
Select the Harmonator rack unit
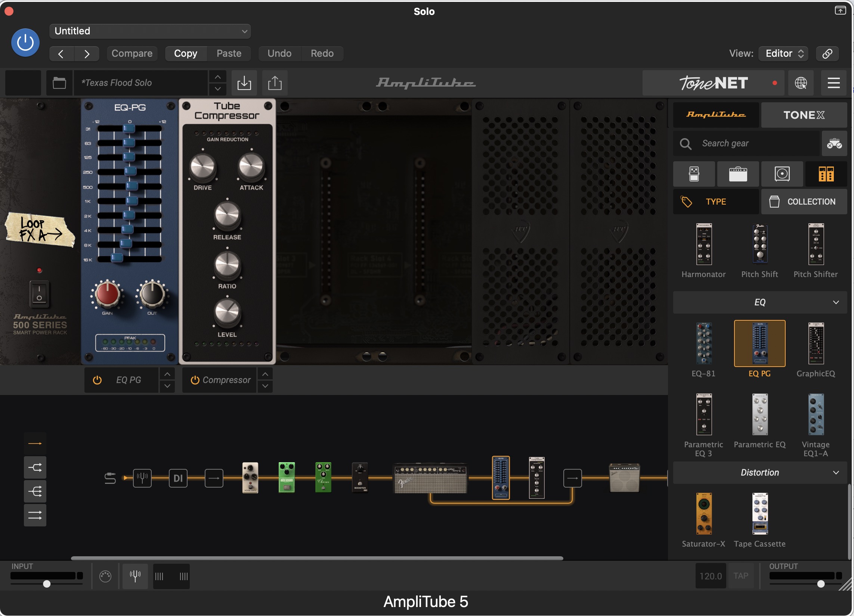pyautogui.click(x=703, y=251)
